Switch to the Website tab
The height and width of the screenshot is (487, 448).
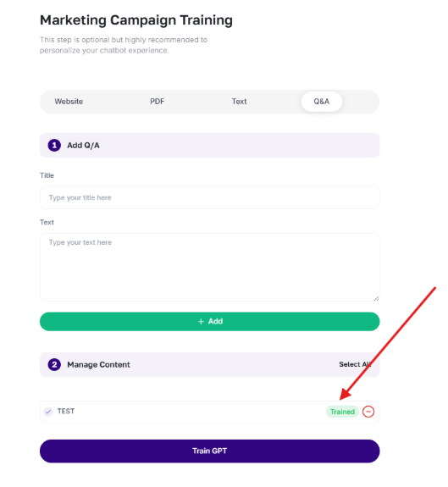(69, 102)
